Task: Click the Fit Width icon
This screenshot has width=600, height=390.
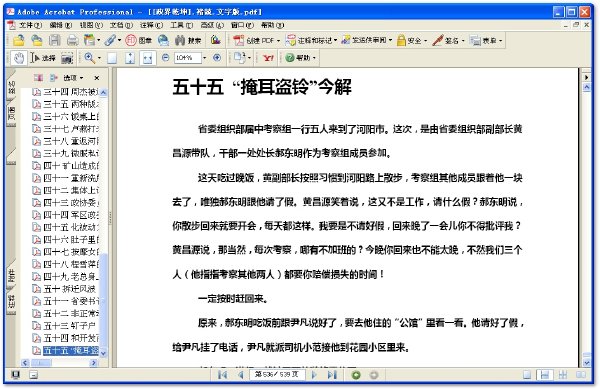Action: [x=148, y=58]
